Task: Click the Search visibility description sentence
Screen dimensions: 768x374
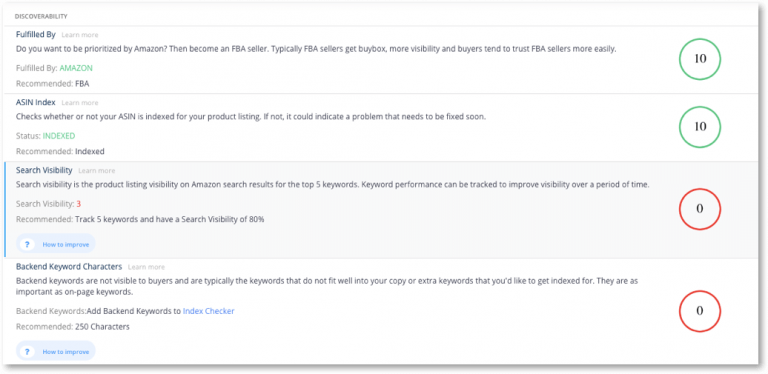Action: 333,185
